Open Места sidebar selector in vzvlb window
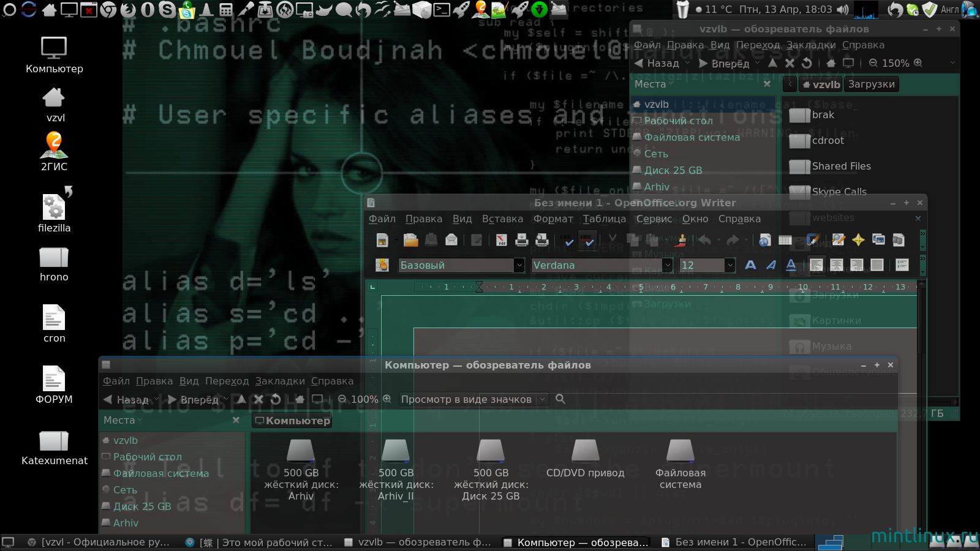The width and height of the screenshot is (980, 551). click(x=654, y=84)
